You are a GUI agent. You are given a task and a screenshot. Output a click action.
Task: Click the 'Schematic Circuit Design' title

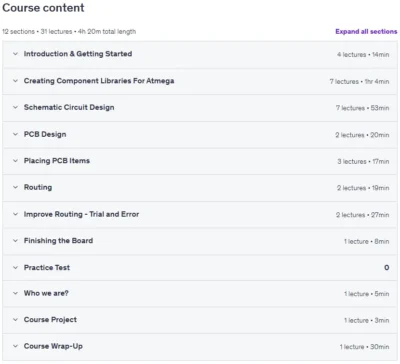pos(69,107)
